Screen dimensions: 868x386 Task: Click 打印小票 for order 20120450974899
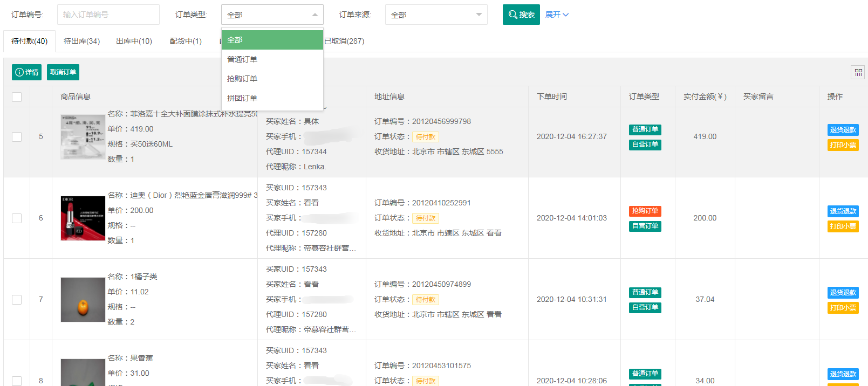click(x=843, y=308)
